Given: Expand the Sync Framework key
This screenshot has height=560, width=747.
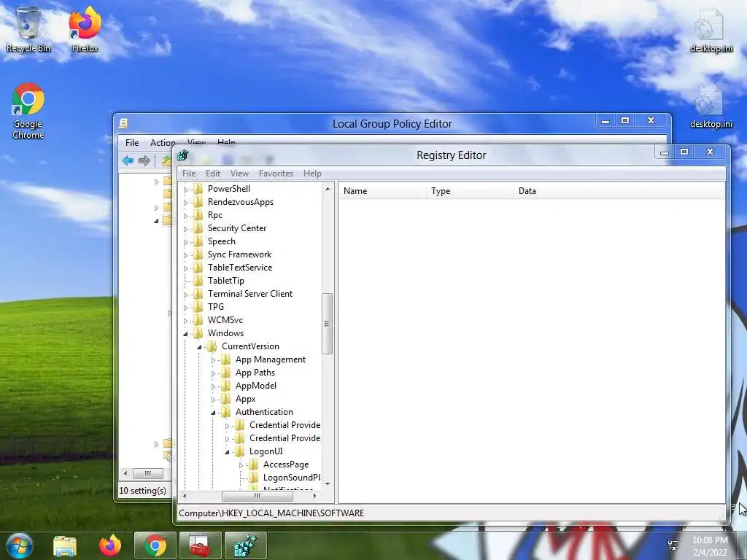Looking at the screenshot, I should click(x=185, y=255).
